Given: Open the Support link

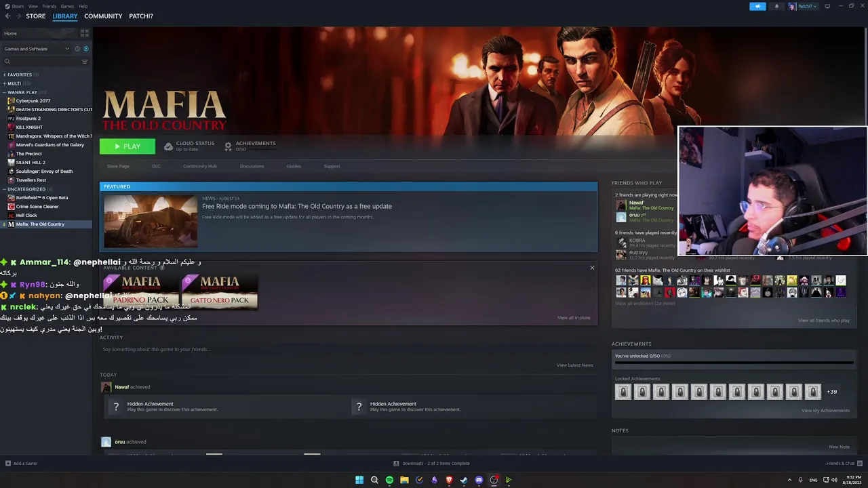Looking at the screenshot, I should 332,166.
